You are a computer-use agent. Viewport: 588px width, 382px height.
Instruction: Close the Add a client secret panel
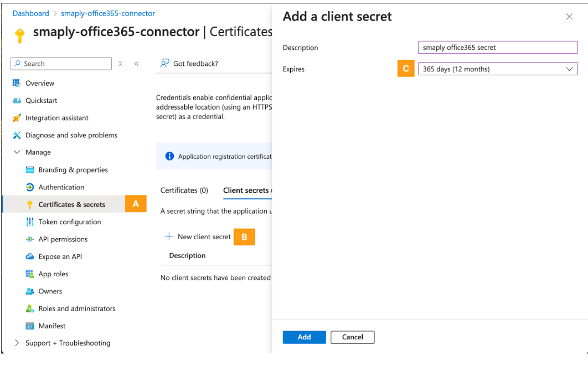coord(569,17)
